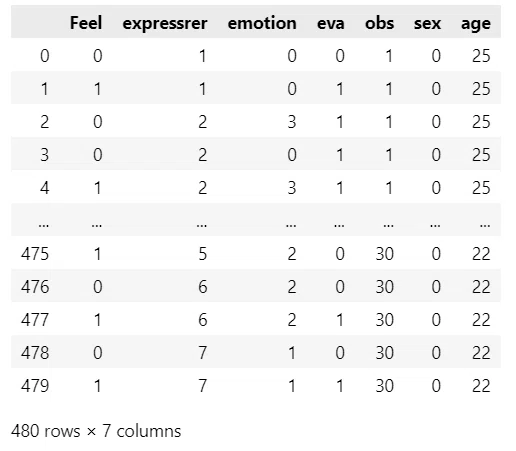This screenshot has height=451, width=516.
Task: Select age value 25 in row 4
Action: pos(481,188)
